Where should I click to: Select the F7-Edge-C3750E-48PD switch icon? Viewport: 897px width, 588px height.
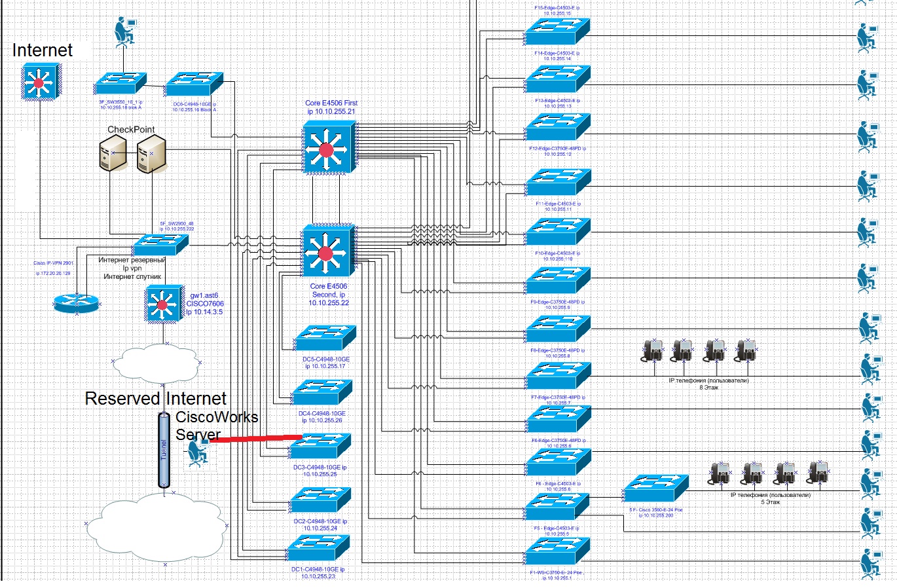pyautogui.click(x=558, y=419)
